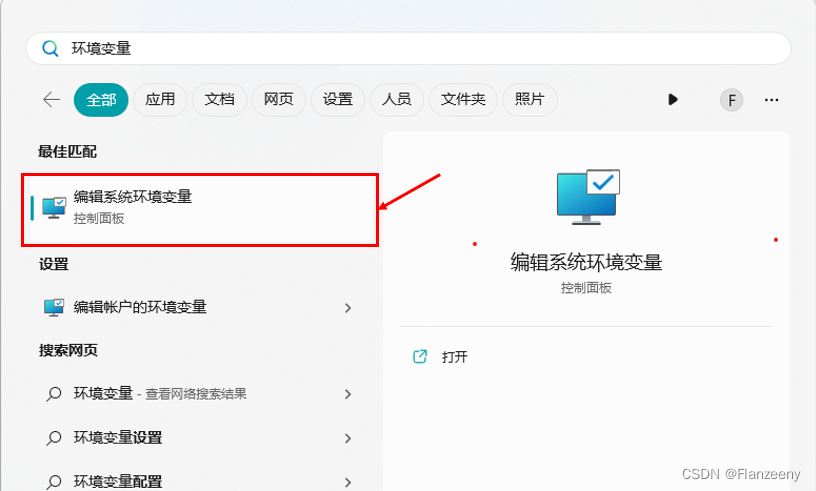Open best match 编辑系统环境变量 result
816x491 pixels.
point(200,210)
